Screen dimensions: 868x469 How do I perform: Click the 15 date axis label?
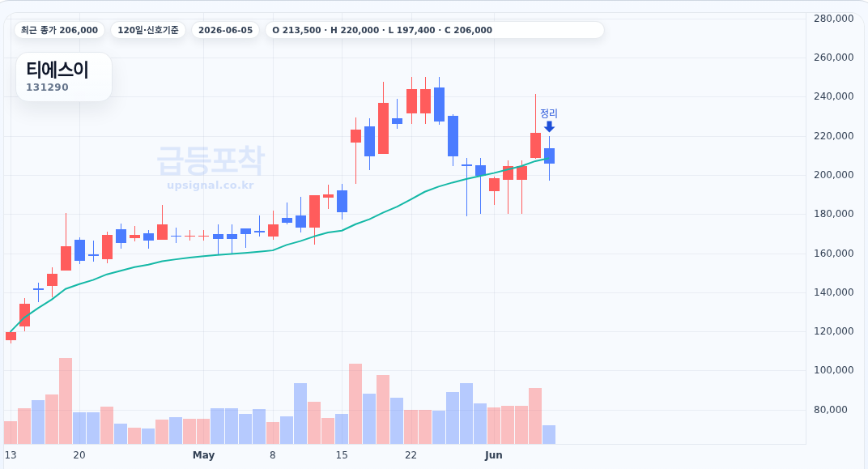click(x=342, y=455)
